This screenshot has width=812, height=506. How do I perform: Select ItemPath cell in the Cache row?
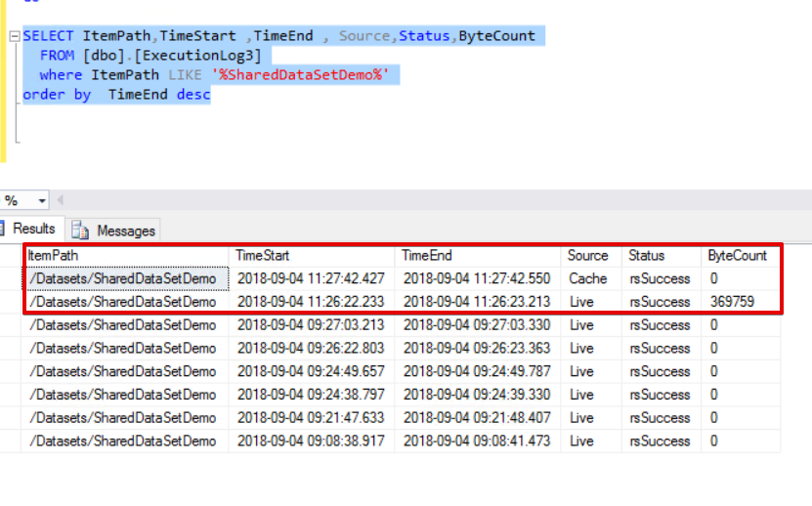pyautogui.click(x=125, y=278)
